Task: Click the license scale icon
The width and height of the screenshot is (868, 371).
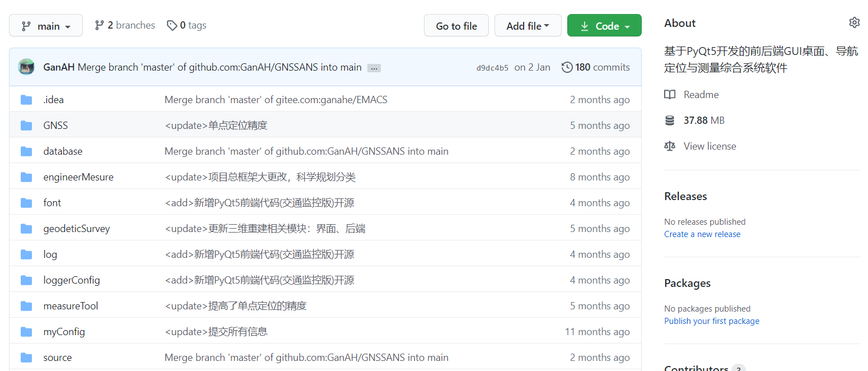Action: point(670,146)
